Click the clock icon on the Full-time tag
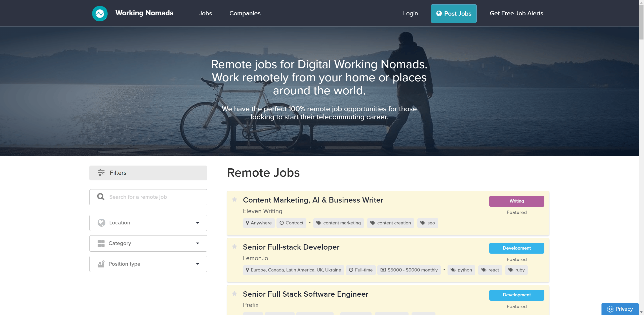This screenshot has height=315, width=644. click(351, 270)
